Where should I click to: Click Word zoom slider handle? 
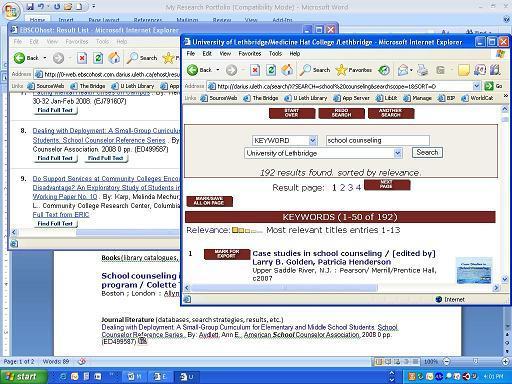point(476,361)
